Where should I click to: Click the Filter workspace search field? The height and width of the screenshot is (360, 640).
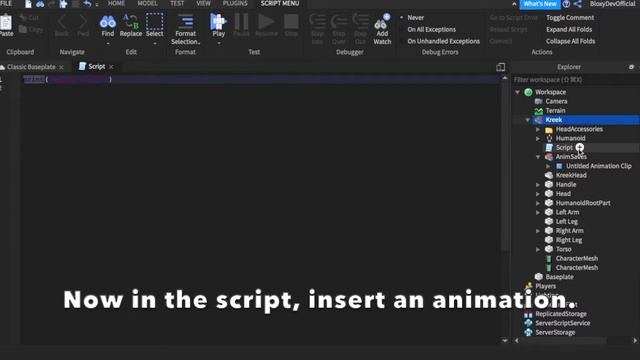[x=575, y=80]
